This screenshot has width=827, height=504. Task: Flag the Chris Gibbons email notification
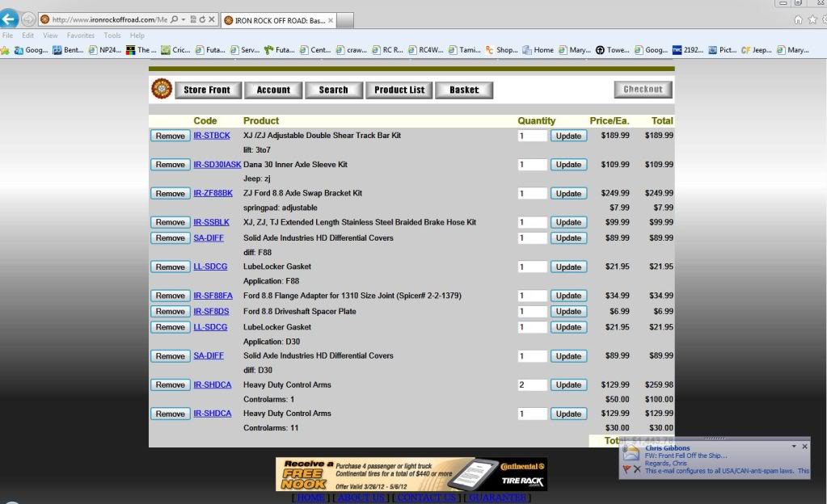(626, 468)
